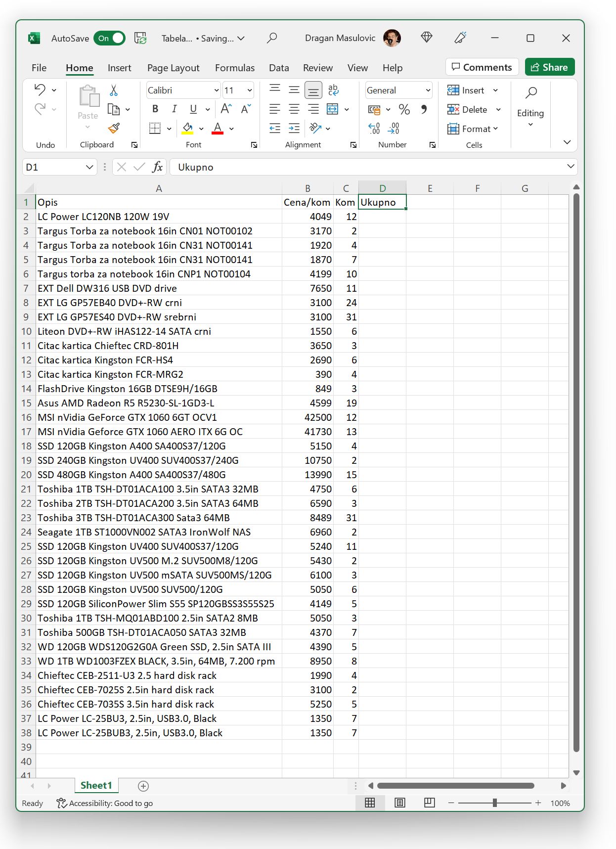This screenshot has width=616, height=849.
Task: Click the Dragan Masulovic account picture
Action: [392, 38]
